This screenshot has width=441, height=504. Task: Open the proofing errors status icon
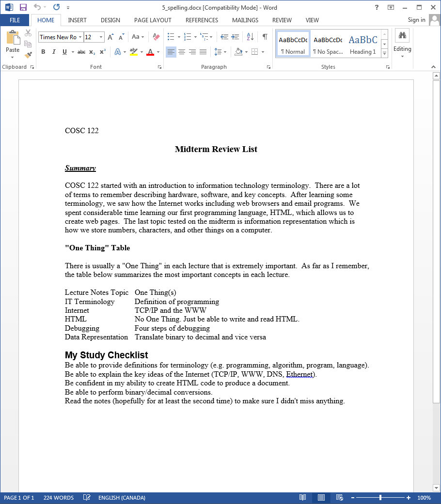click(87, 498)
